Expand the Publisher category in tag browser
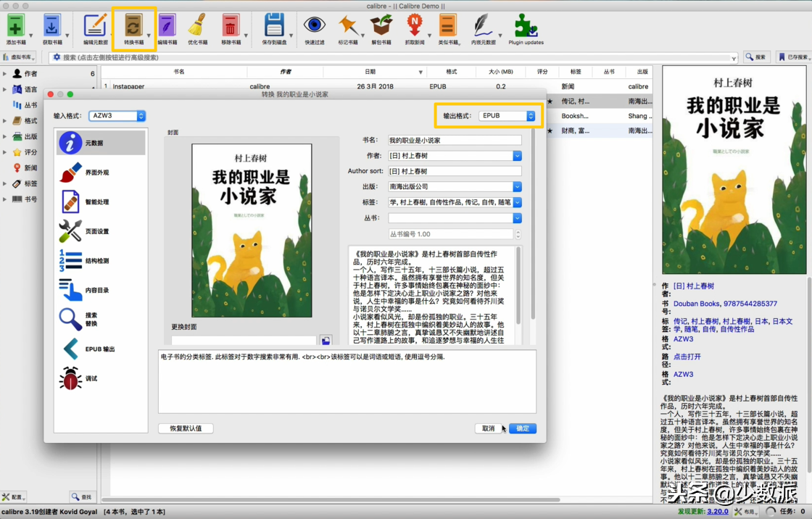Screen dimensions: 812x519 tap(4, 136)
